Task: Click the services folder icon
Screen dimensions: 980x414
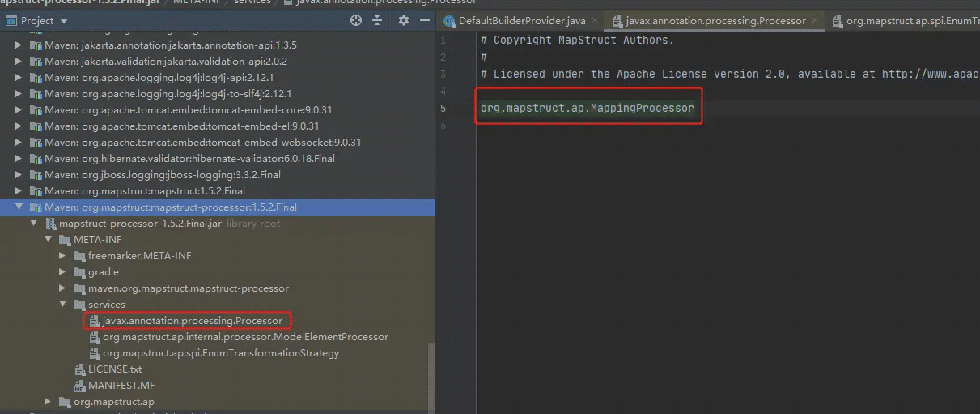Action: [x=79, y=305]
